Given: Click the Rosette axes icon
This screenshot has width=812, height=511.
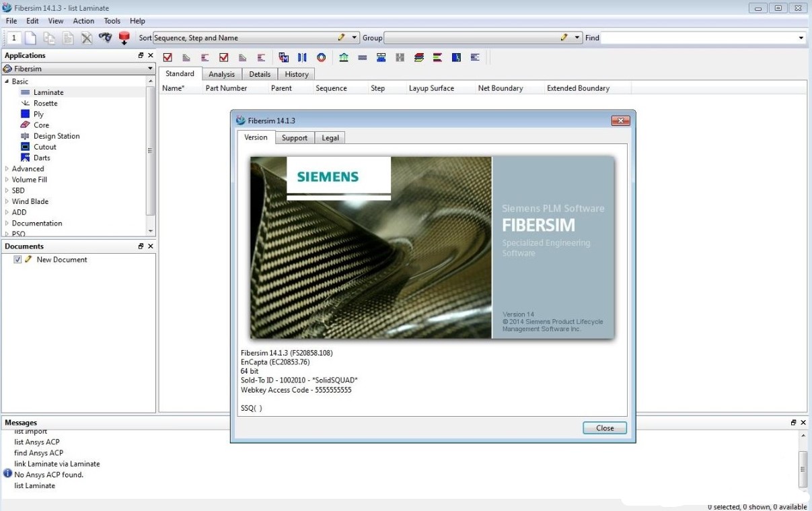Looking at the screenshot, I should [25, 103].
